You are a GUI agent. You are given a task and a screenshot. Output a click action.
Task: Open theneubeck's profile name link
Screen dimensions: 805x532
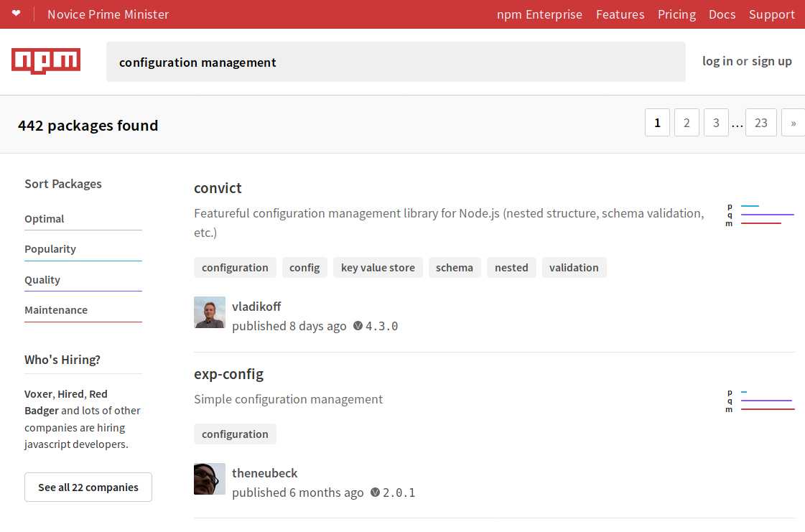tap(264, 473)
